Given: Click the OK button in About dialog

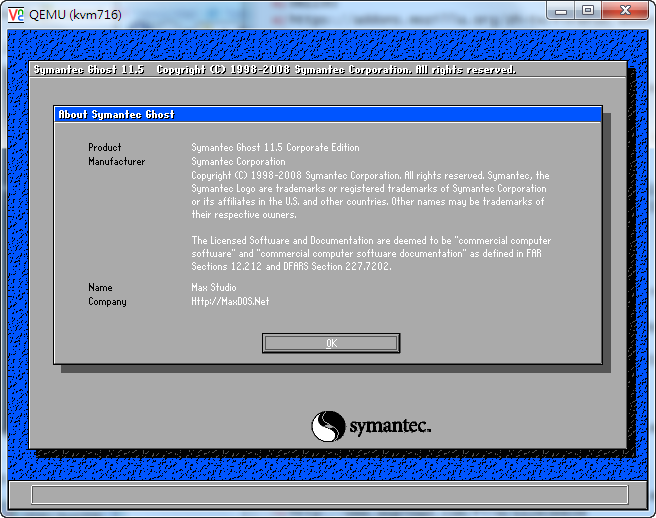Looking at the screenshot, I should click(331, 343).
